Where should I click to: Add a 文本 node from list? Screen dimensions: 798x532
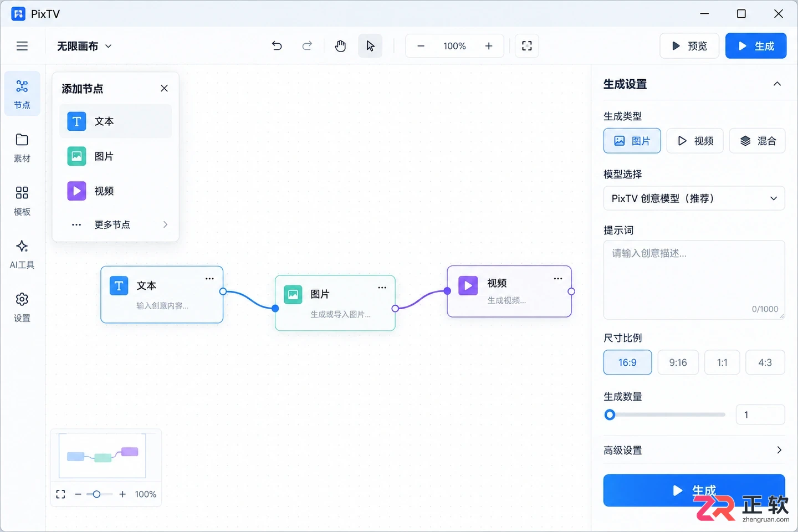(116, 121)
